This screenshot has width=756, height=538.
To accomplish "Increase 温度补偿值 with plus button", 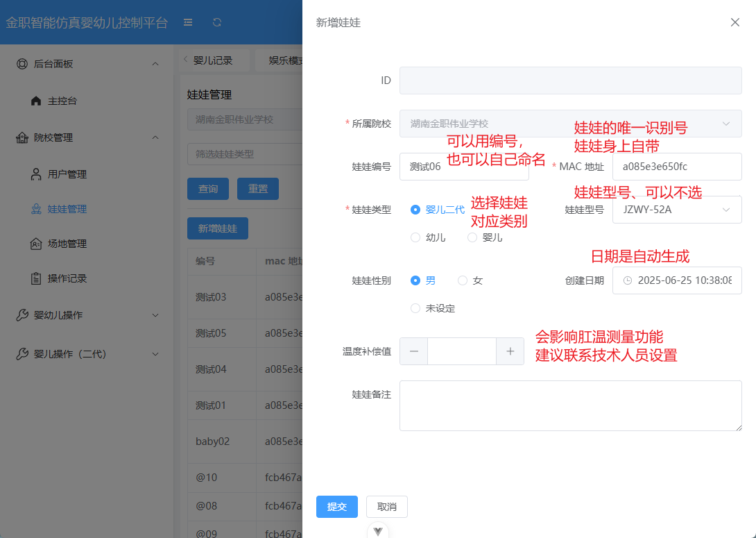I will (x=510, y=351).
